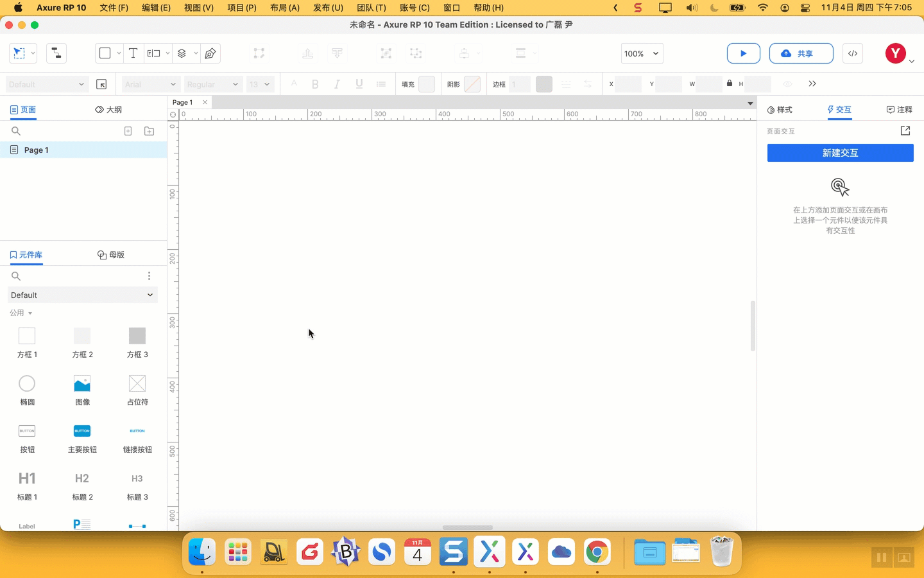924x578 pixels.
Task: Open Chrome from the dock
Action: [597, 552]
